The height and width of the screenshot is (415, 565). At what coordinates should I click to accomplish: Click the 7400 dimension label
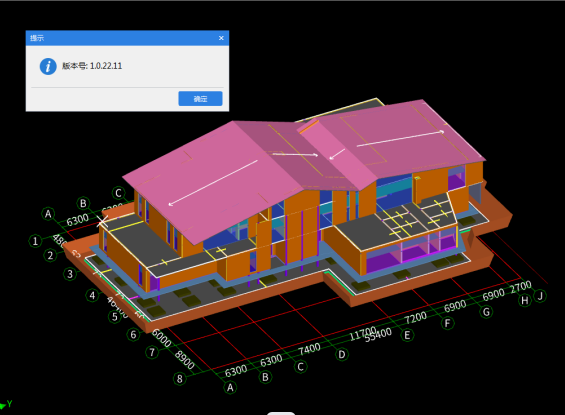point(310,349)
